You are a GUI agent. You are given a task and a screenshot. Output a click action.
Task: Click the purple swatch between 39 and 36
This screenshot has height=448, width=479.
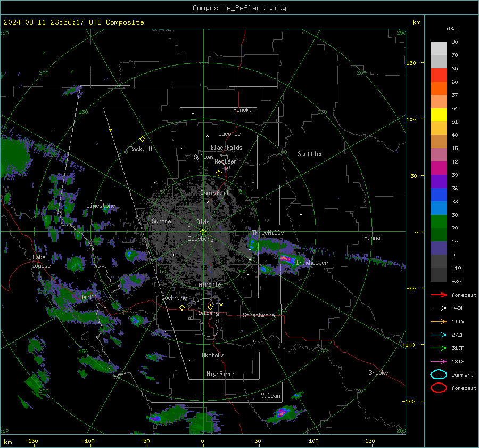click(x=439, y=182)
